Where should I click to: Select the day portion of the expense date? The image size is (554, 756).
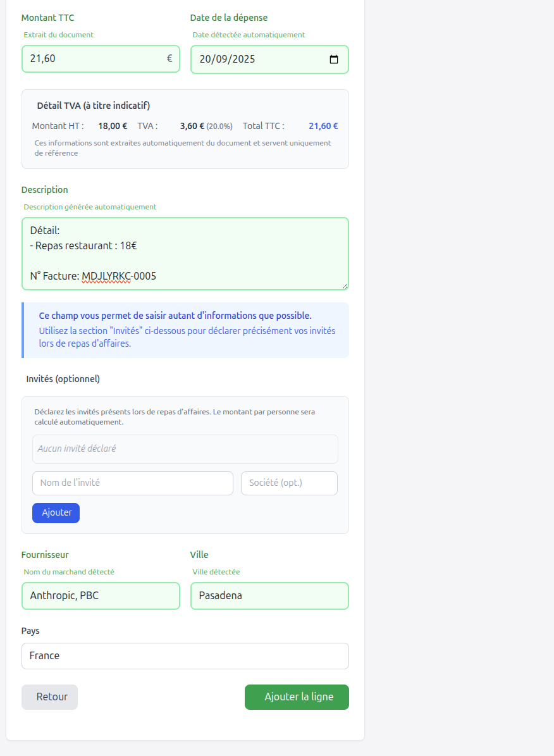pyautogui.click(x=206, y=59)
